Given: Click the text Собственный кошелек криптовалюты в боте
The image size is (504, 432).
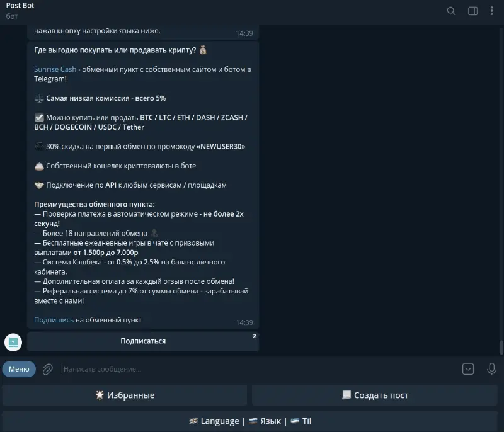Looking at the screenshot, I should [x=121, y=166].
